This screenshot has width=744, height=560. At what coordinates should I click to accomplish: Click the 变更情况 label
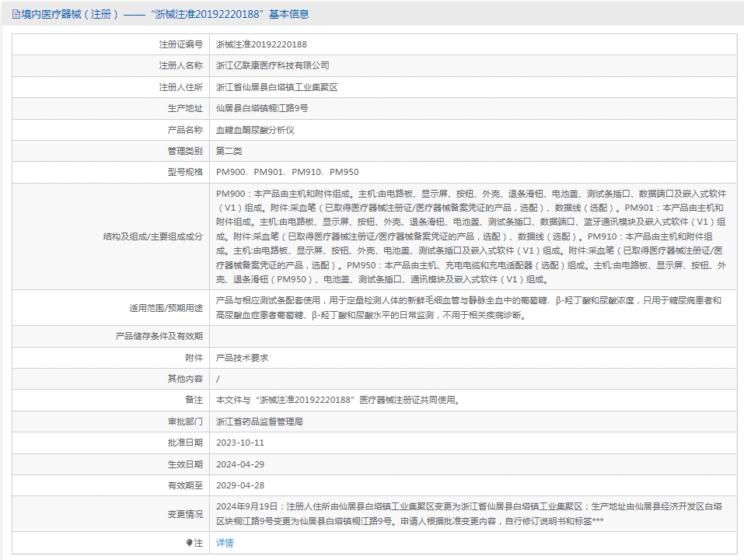tap(185, 514)
